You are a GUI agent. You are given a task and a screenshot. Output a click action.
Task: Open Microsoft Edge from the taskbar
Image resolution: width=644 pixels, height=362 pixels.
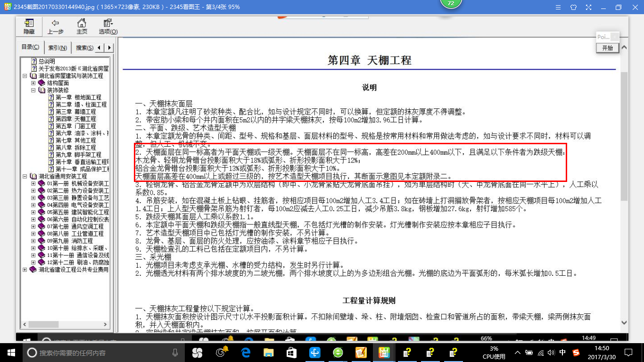point(245,352)
